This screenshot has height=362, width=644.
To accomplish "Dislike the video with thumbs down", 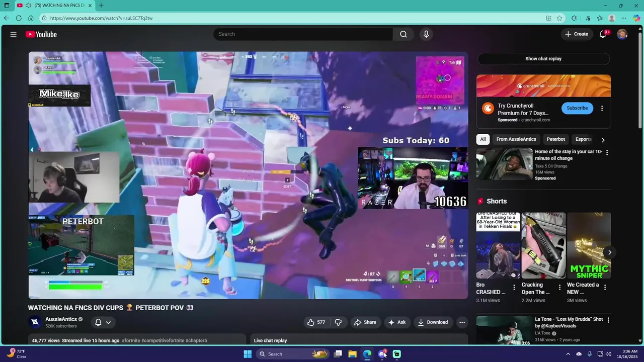I will (338, 322).
